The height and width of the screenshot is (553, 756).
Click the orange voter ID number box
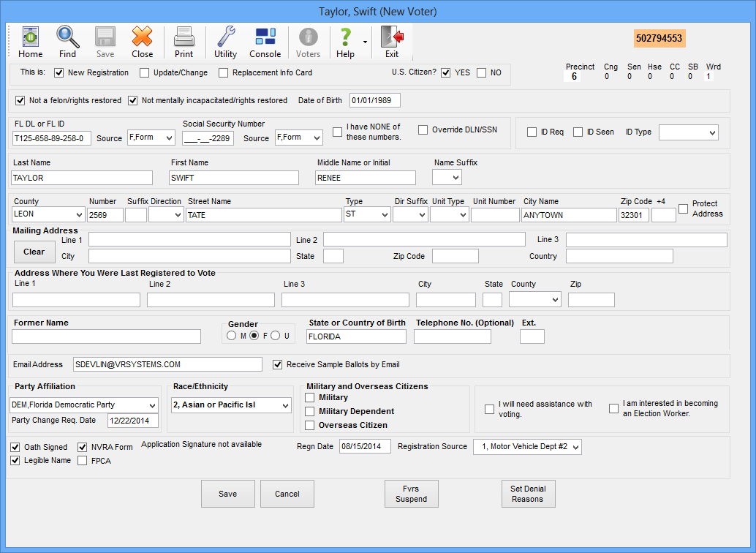[659, 38]
